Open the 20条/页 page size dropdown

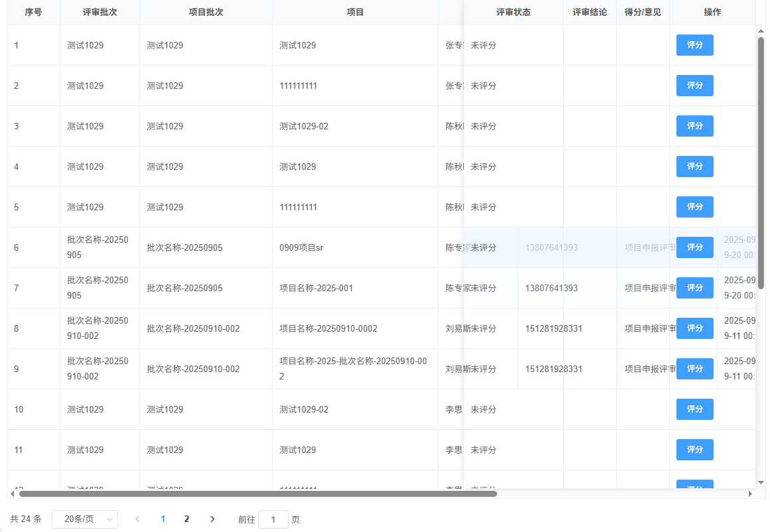(85, 519)
